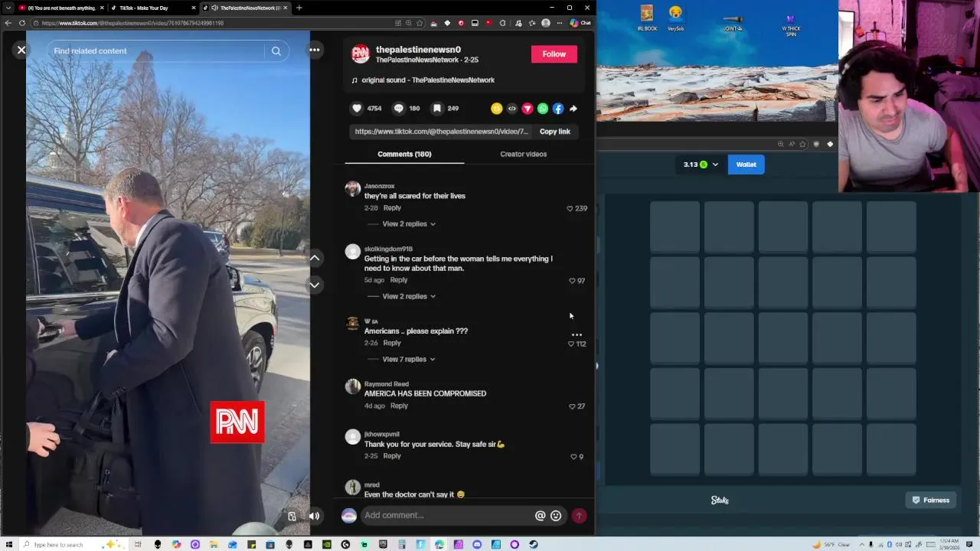The height and width of the screenshot is (551, 980).
Task: Like the video with the heart icon
Action: (357, 109)
